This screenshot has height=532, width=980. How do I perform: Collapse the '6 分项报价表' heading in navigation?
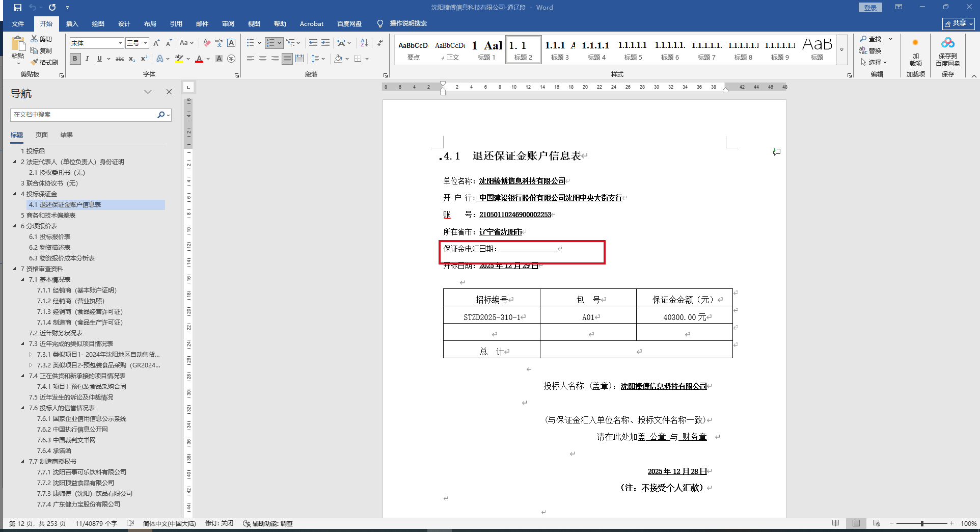point(15,226)
